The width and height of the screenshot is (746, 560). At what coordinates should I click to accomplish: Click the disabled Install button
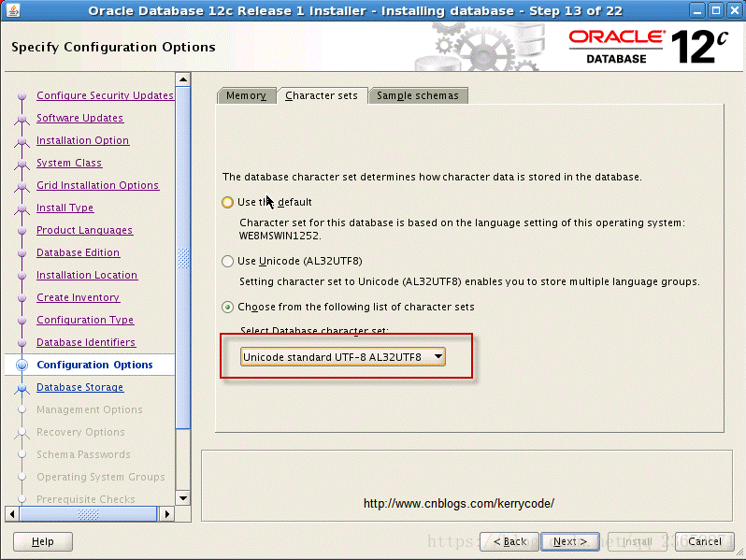click(638, 541)
